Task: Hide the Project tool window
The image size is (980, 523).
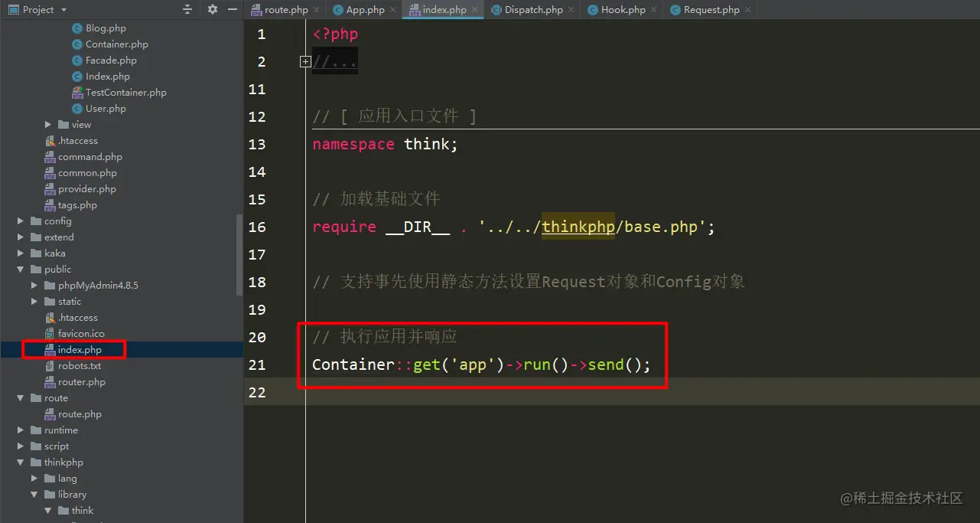Action: point(233,9)
